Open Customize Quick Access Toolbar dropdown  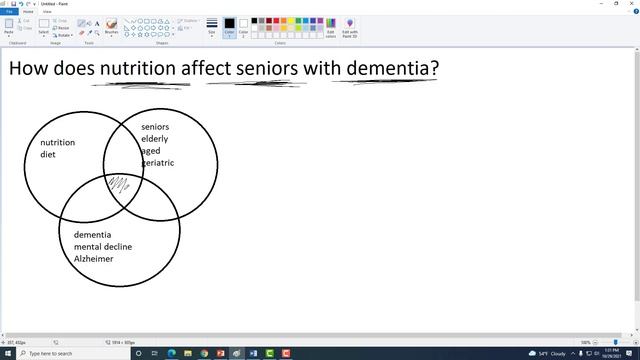35,4
